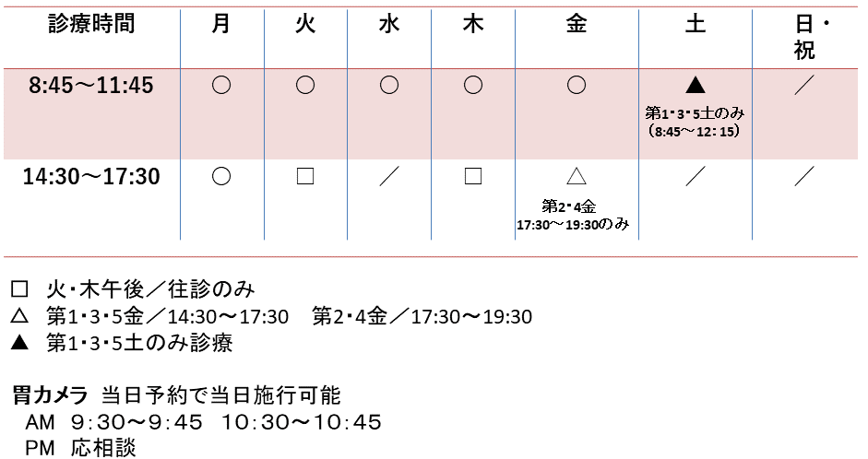The image size is (868, 459).
Task: Click the Friday afternoon outlined triangle symbol
Action: tap(577, 176)
